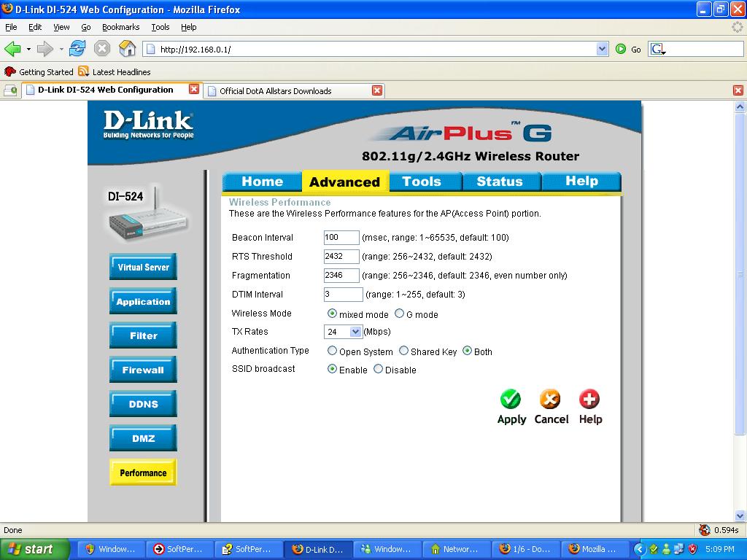Expand hidden system tray icons arrow

639,550
